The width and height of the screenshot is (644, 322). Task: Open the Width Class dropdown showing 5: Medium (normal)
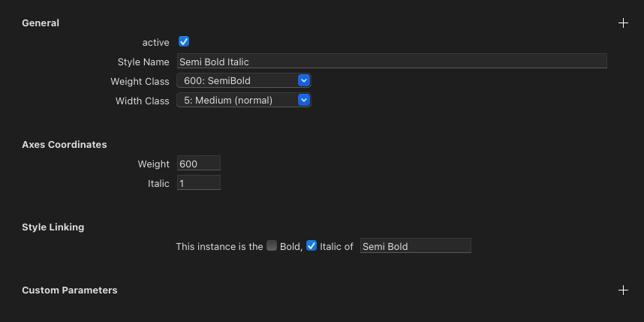point(243,100)
